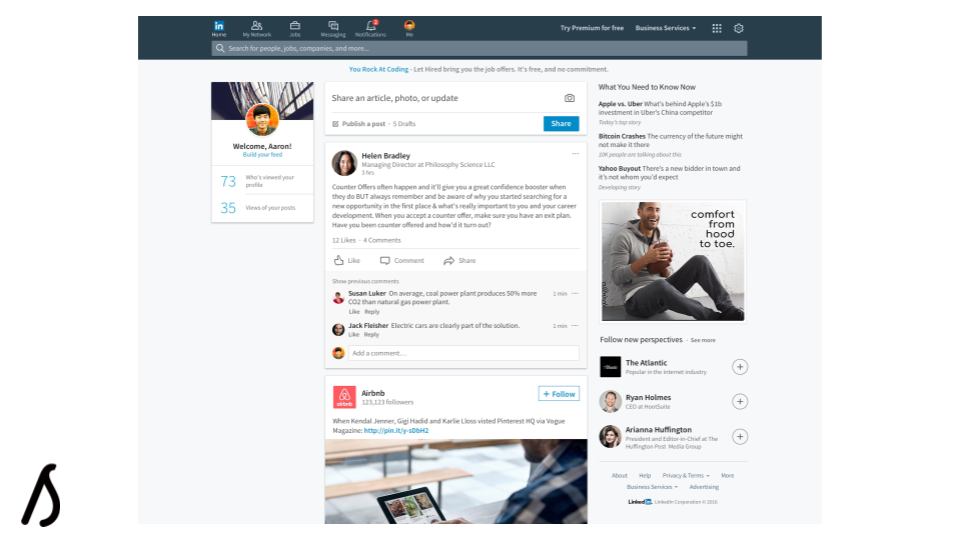Click The Atlantic logo thumbnail
Screen dimensions: 960x540
pos(610,367)
